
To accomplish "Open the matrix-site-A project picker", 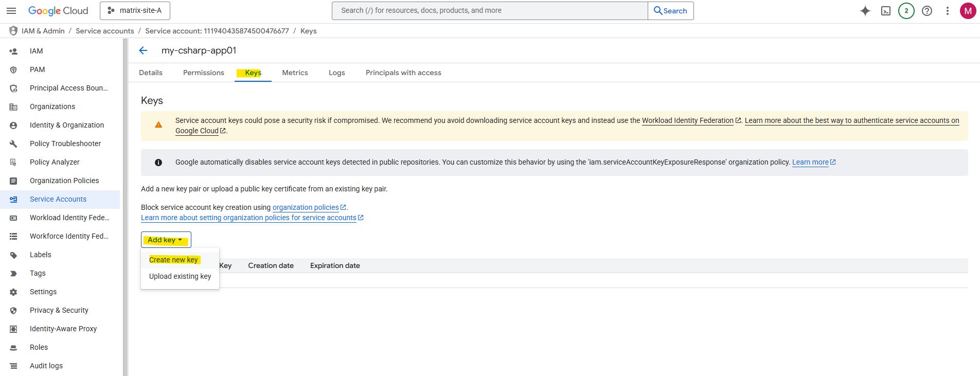I will click(135, 11).
